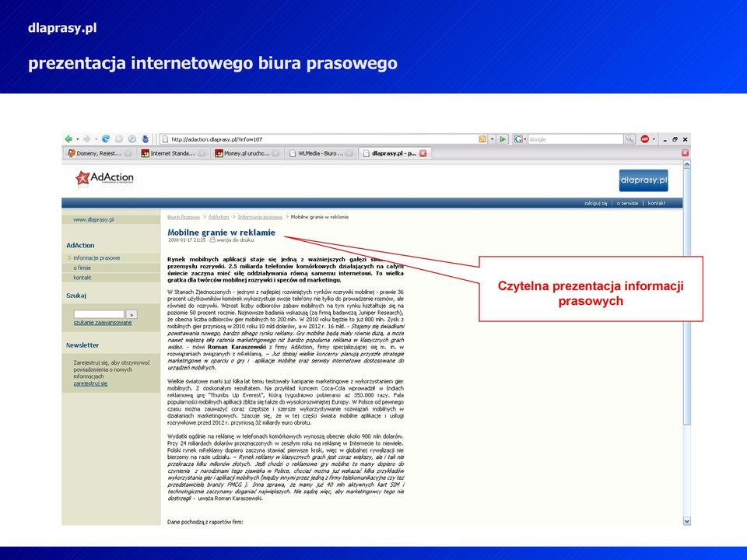
Task: Open 'kontakt' sidebar item
Action: [x=82, y=278]
